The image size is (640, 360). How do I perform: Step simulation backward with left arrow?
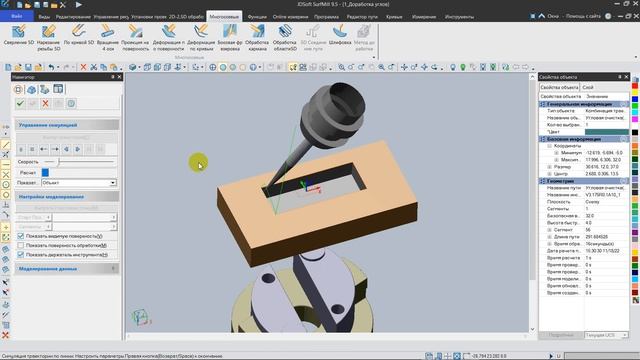44,149
